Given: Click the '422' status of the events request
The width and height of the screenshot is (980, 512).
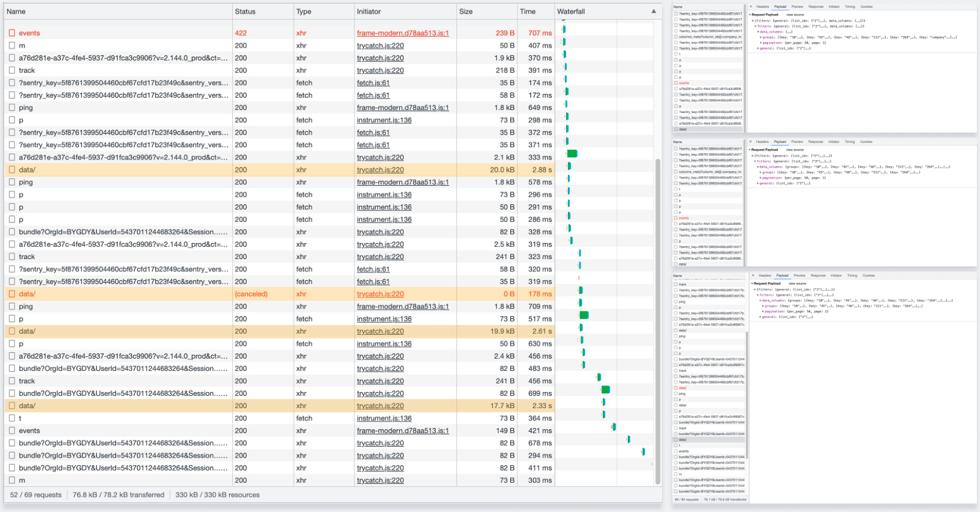Looking at the screenshot, I should (241, 33).
